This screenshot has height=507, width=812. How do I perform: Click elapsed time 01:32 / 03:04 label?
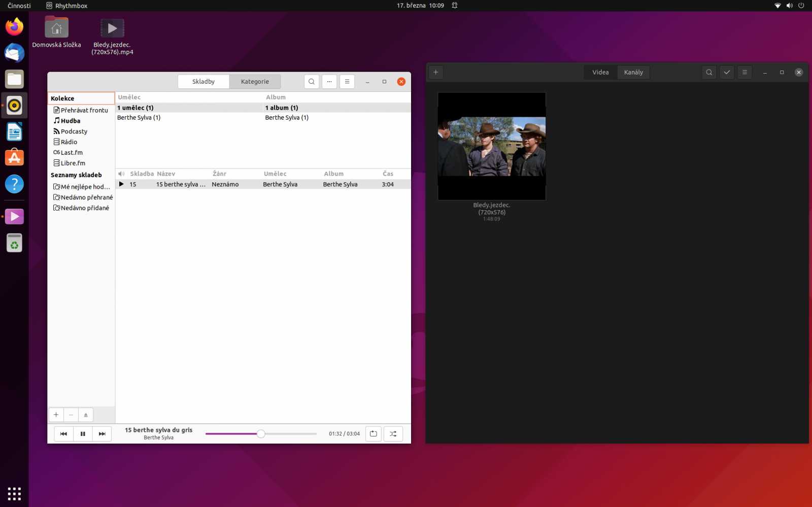[344, 434]
